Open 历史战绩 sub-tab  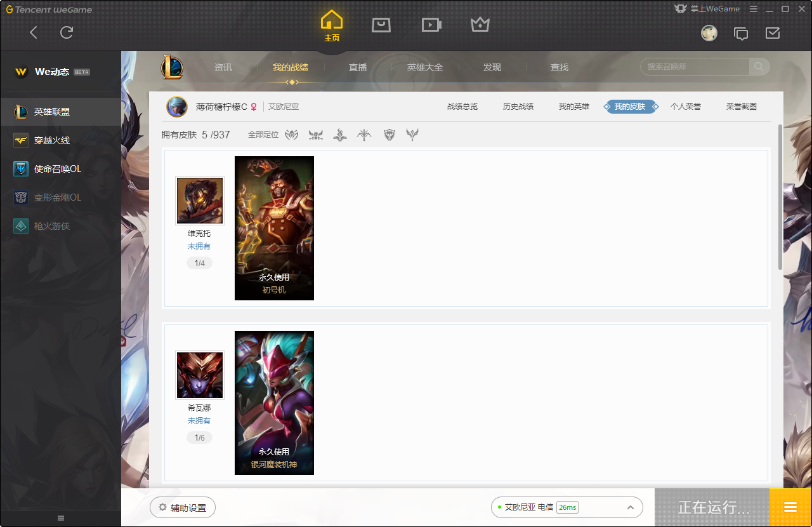(x=518, y=107)
